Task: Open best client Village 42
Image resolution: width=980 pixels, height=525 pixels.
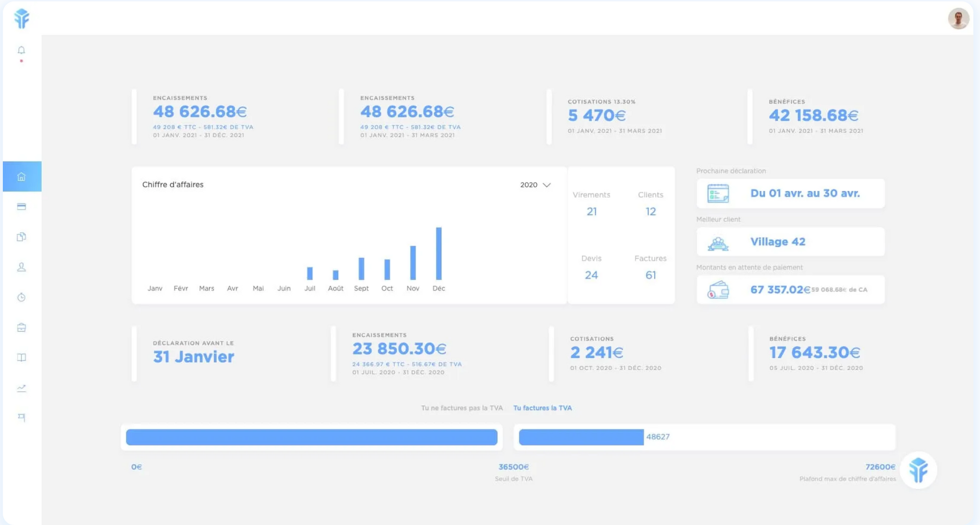Action: coord(778,241)
